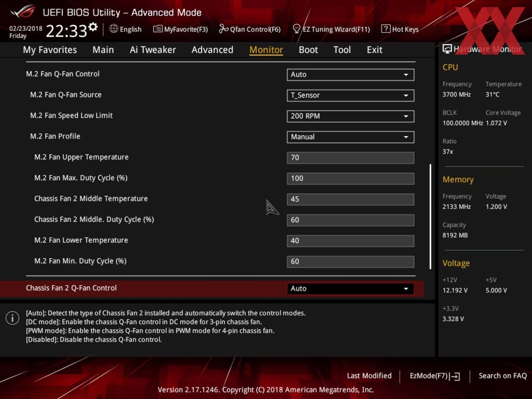Click the Memory voltage 1.200 V
The height and width of the screenshot is (399, 532).
[496, 207]
